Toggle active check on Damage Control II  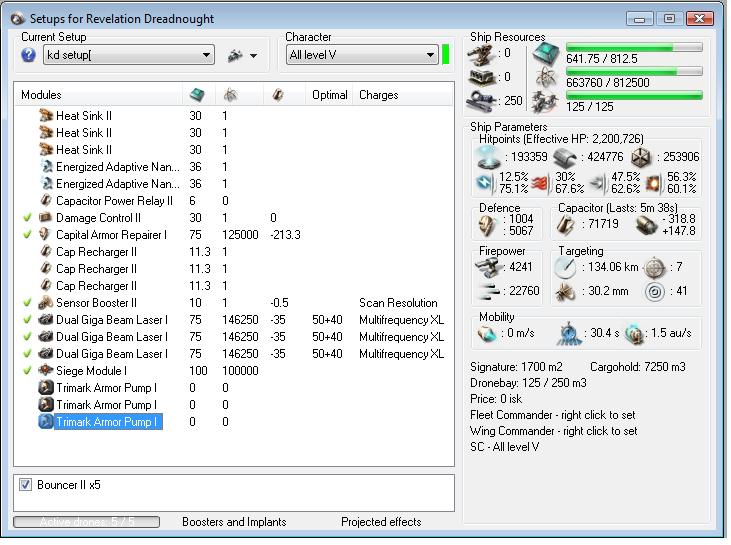(x=28, y=218)
